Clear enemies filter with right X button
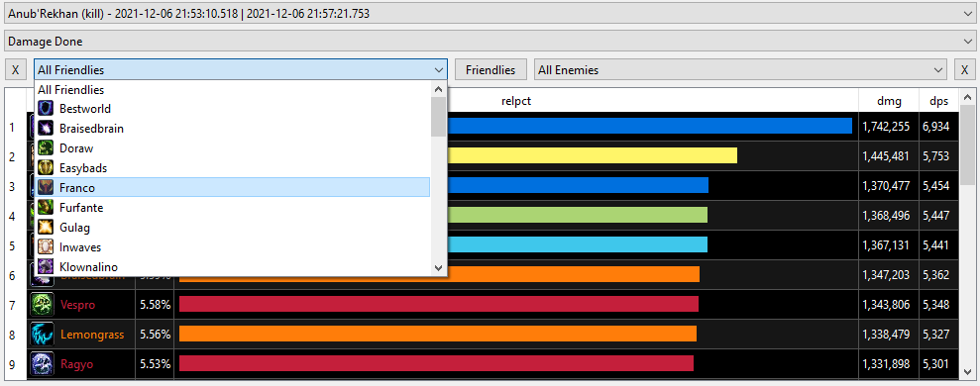Viewport: 980px width, 386px height. point(965,70)
